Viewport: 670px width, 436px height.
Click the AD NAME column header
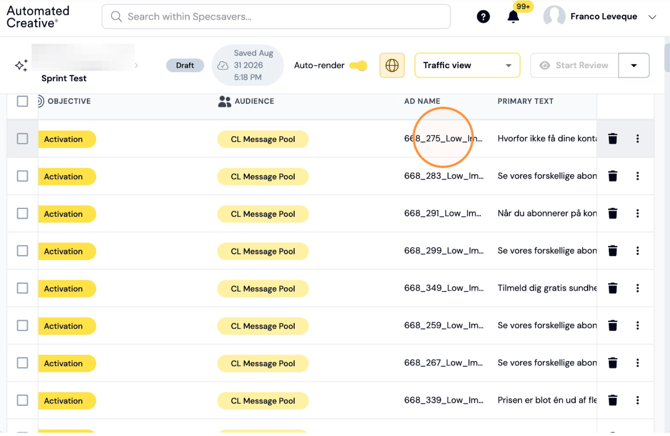tap(422, 101)
